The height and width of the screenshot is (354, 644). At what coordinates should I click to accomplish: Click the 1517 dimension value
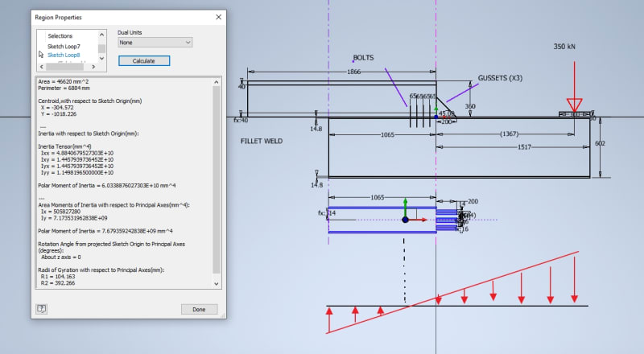coord(525,147)
